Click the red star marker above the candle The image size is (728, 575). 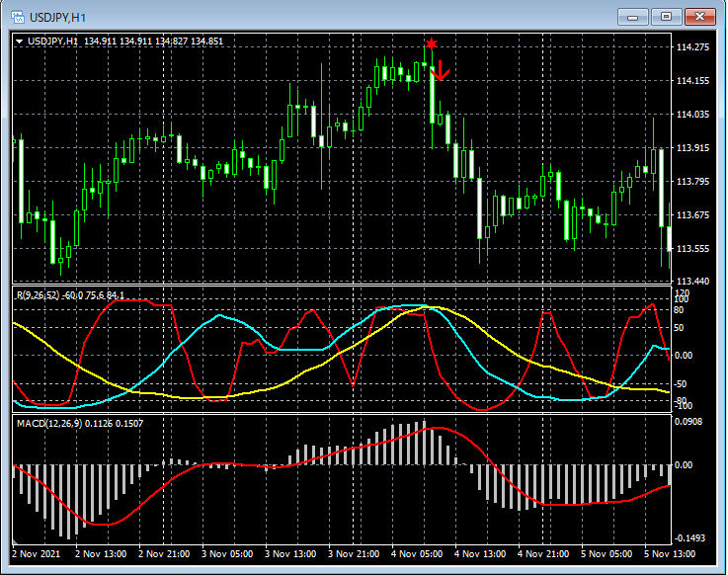(x=432, y=43)
